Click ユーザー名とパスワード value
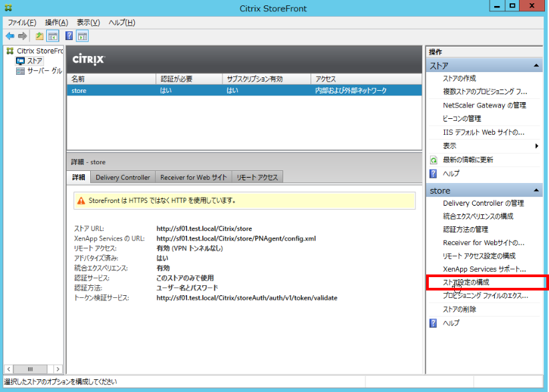 coord(187,288)
